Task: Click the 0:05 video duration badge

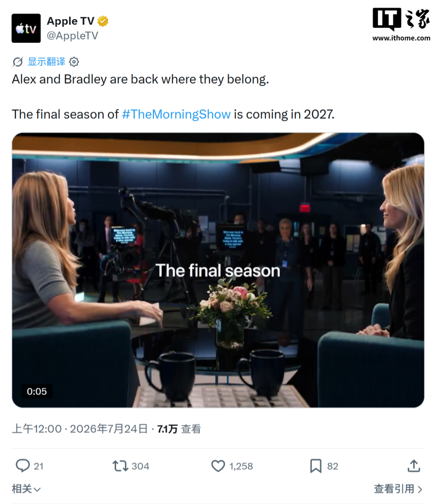Action: point(37,391)
